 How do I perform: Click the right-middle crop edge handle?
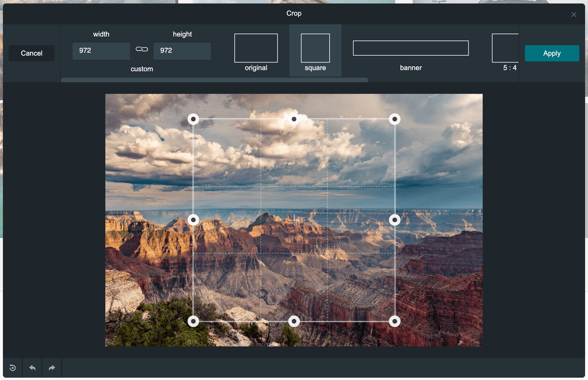(x=395, y=220)
